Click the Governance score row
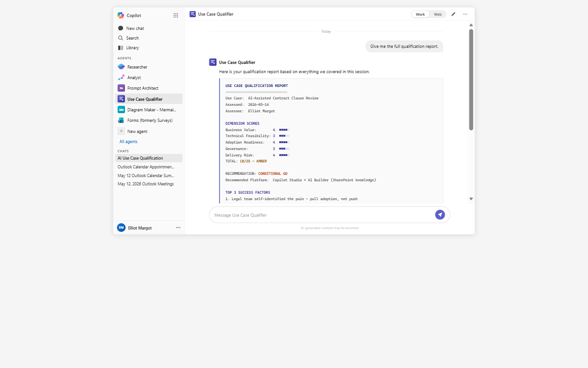588x368 pixels. click(x=258, y=149)
